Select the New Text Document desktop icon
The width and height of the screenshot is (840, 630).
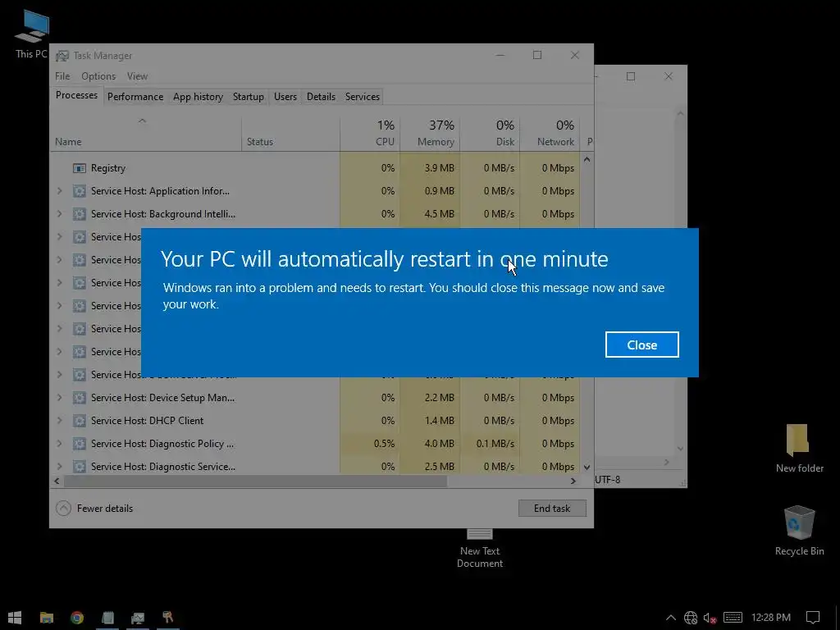point(479,549)
